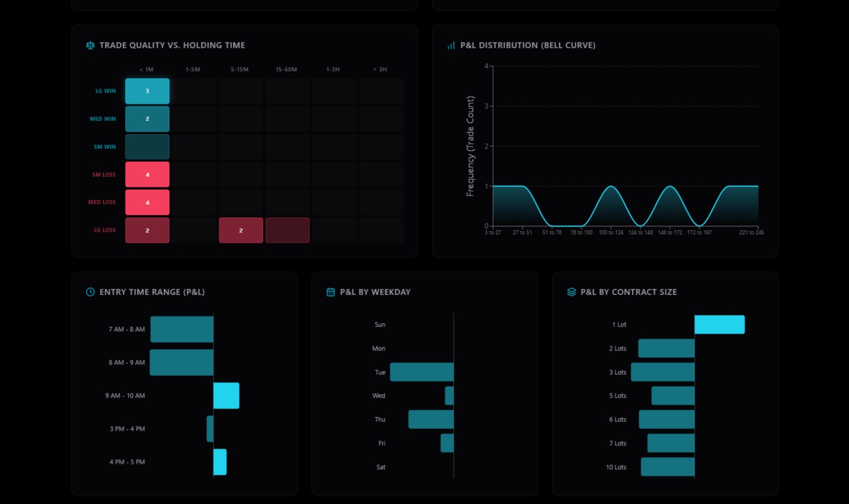Image resolution: width=849 pixels, height=504 pixels.
Task: Toggle the MED LOSS row label
Action: click(x=102, y=202)
